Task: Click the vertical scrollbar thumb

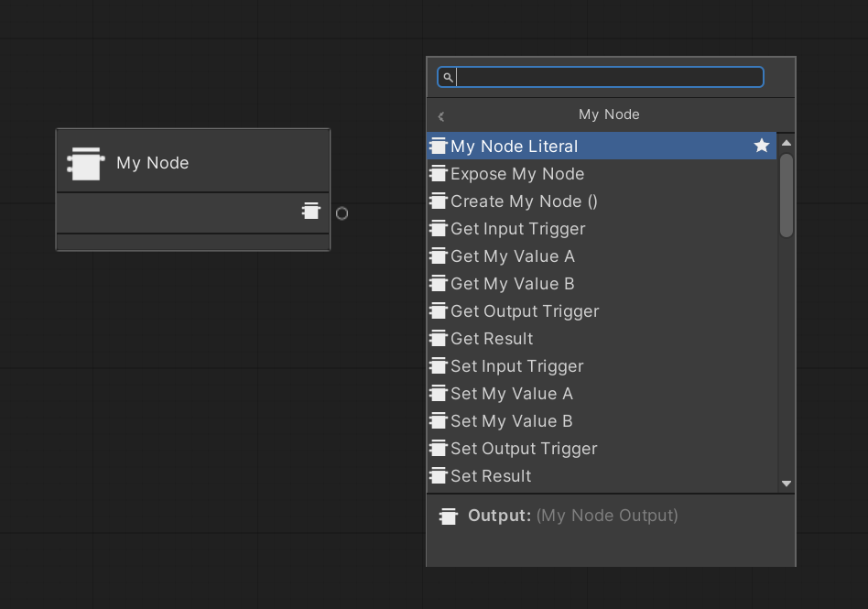Action: tap(786, 195)
